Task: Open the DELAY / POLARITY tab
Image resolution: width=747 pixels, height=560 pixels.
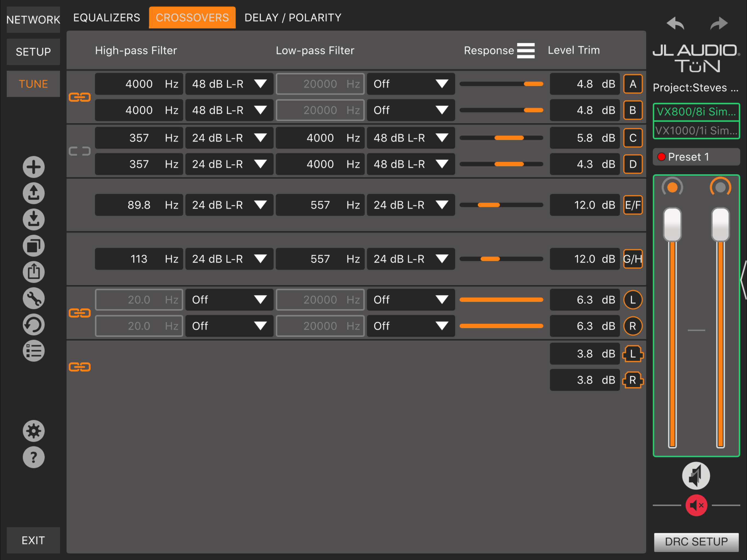Action: (x=293, y=17)
